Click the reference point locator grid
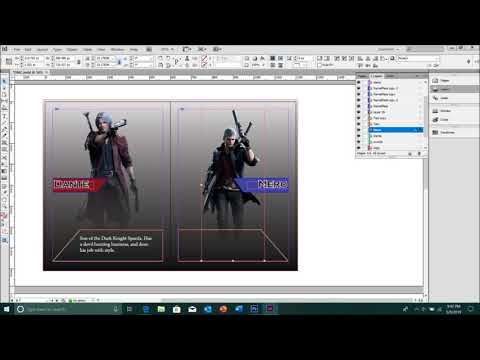480x360 pixels. pyautogui.click(x=9, y=61)
